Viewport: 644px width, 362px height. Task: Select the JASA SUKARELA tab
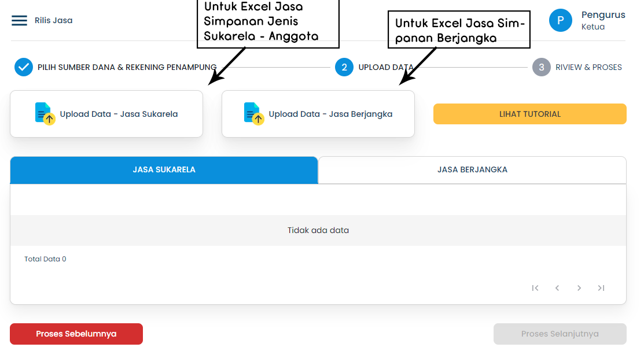coord(164,169)
